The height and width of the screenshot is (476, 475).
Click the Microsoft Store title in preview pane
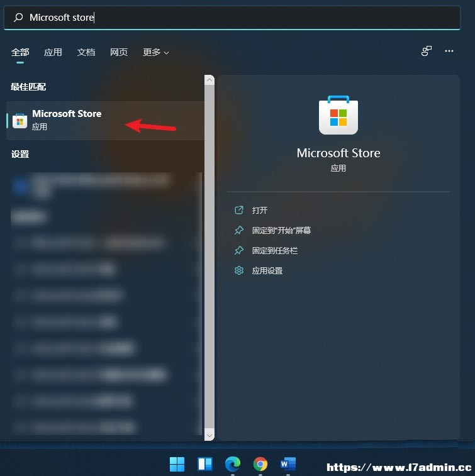[338, 153]
